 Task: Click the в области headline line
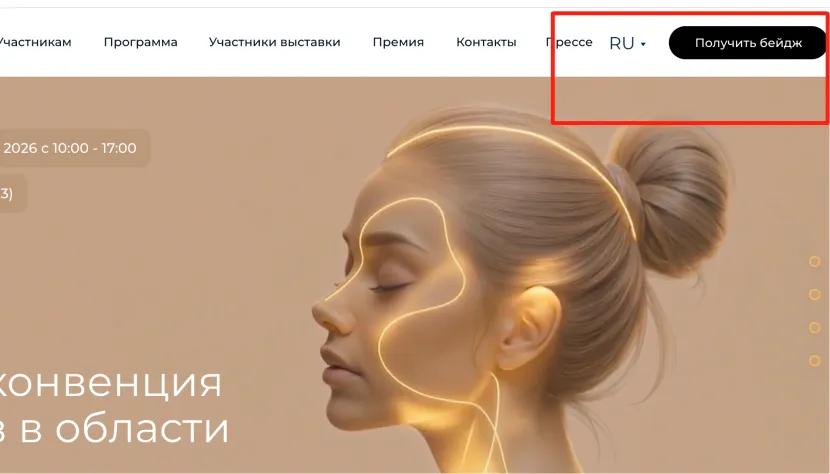pos(114,428)
